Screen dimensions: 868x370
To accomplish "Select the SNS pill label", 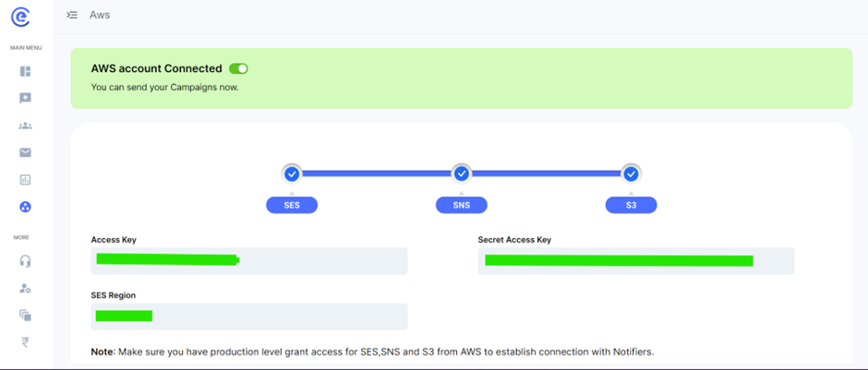I will pyautogui.click(x=462, y=205).
